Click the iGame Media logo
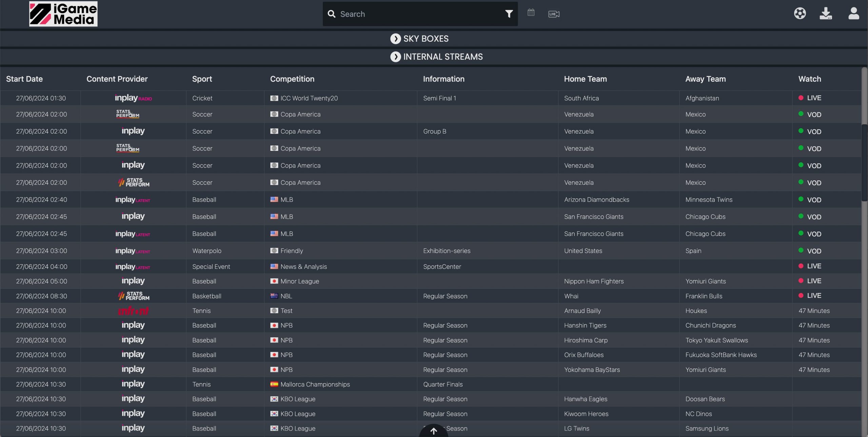868x437 pixels. pos(63,14)
